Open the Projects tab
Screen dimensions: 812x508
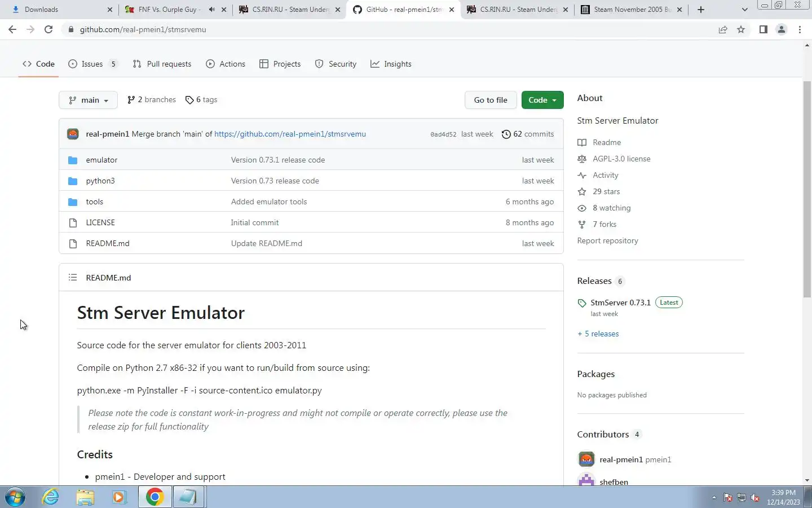pyautogui.click(x=280, y=64)
